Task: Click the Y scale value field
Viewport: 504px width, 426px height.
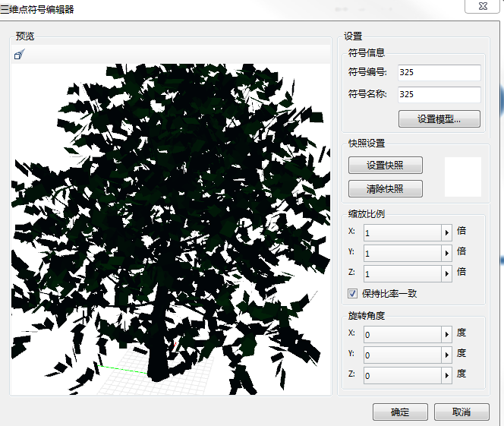Action: [x=402, y=254]
